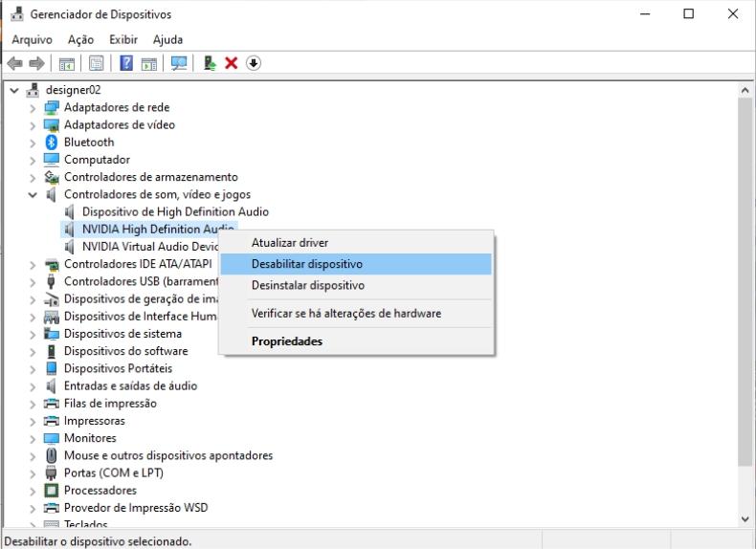Expand the Bluetooth category
This screenshot has width=756, height=549.
33,143
